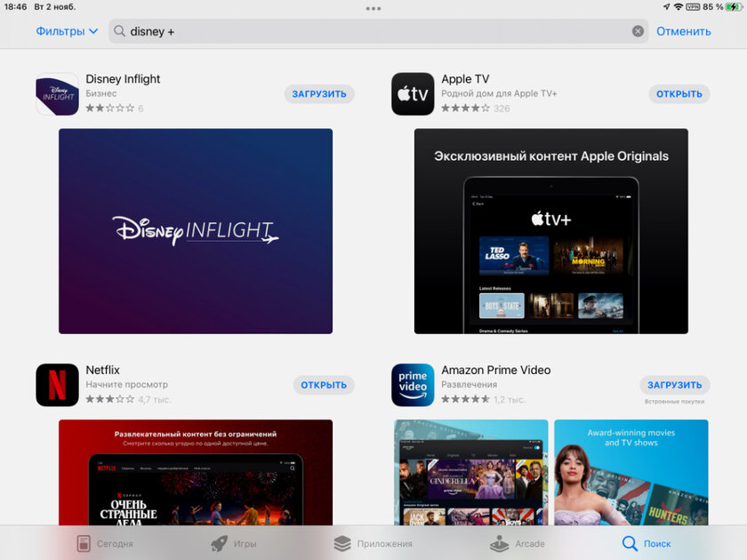Download Amazon Prime Video with Загрузить
This screenshot has width=747, height=560.
click(x=675, y=385)
